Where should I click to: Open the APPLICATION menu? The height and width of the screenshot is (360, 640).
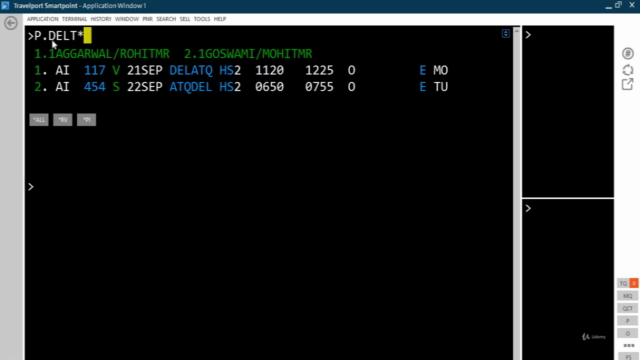pos(42,19)
